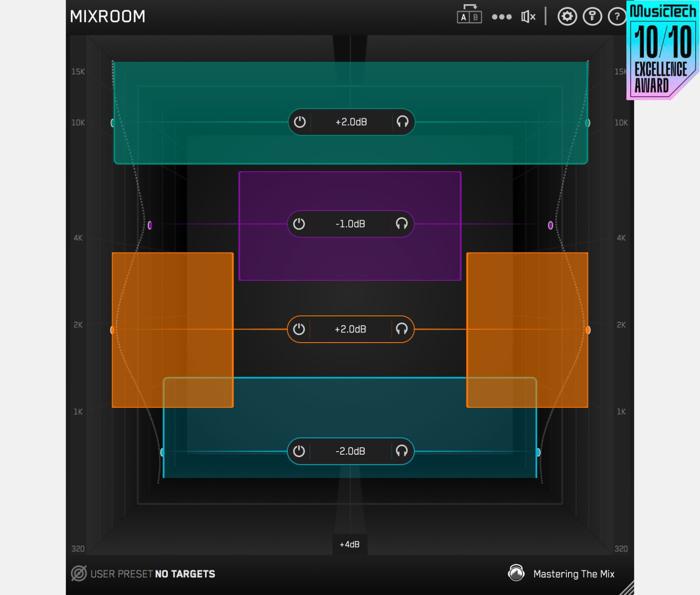This screenshot has width=700, height=595.
Task: Open the settings gear icon
Action: coord(567,17)
